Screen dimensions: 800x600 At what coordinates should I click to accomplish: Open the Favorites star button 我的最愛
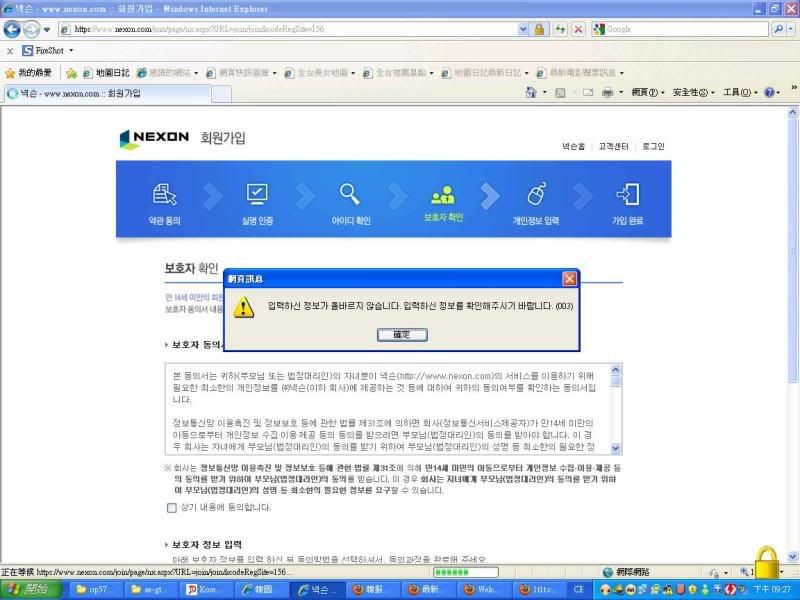(x=29, y=73)
